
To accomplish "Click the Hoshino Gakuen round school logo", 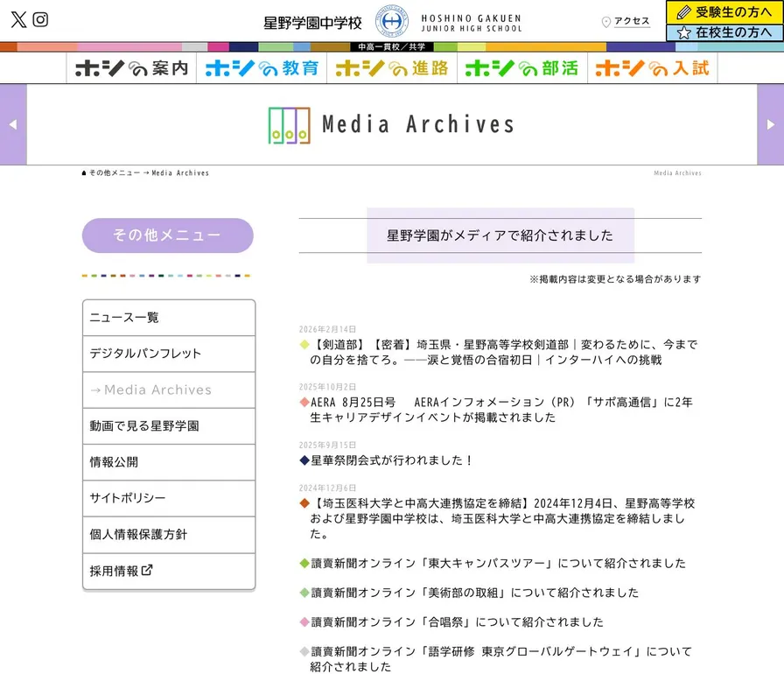I will pyautogui.click(x=391, y=21).
